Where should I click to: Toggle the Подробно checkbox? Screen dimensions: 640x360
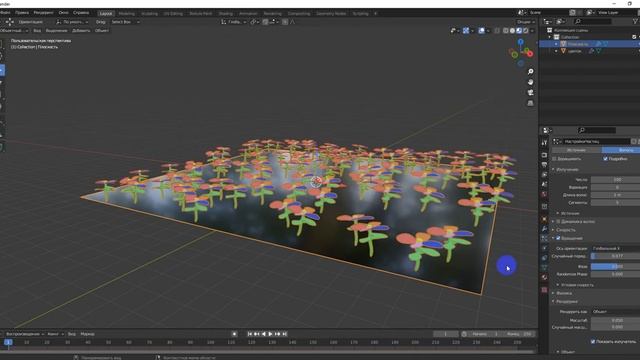point(605,159)
